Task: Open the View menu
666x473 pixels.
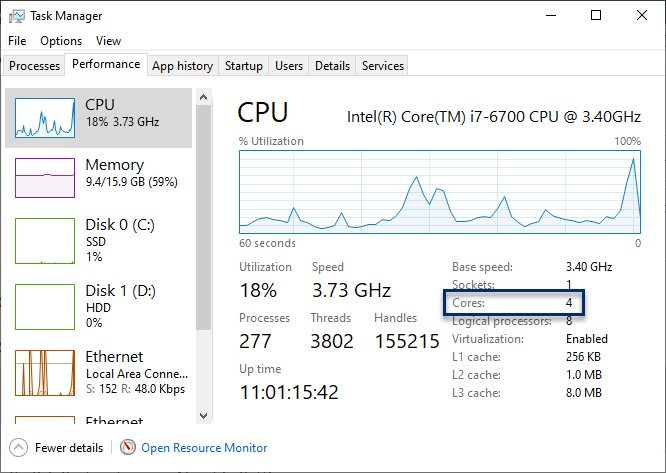Action: coord(108,41)
